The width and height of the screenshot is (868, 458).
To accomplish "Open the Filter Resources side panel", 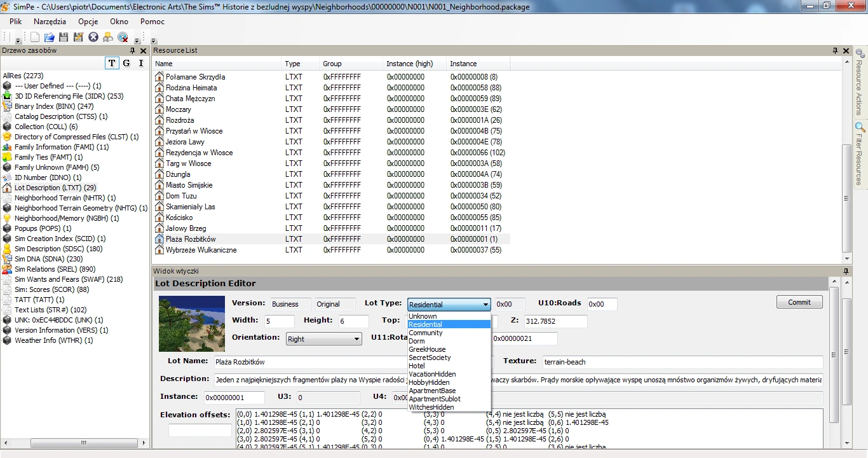I will click(860, 153).
